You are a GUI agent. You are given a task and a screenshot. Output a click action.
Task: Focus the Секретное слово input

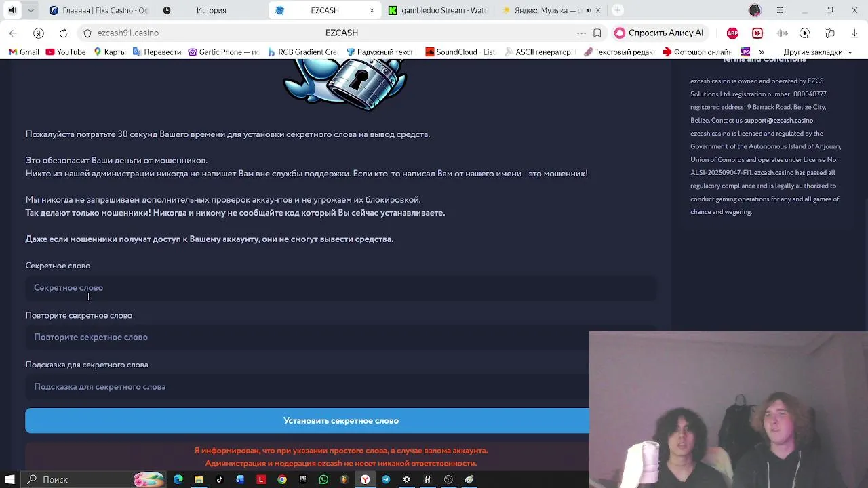pyautogui.click(x=340, y=288)
